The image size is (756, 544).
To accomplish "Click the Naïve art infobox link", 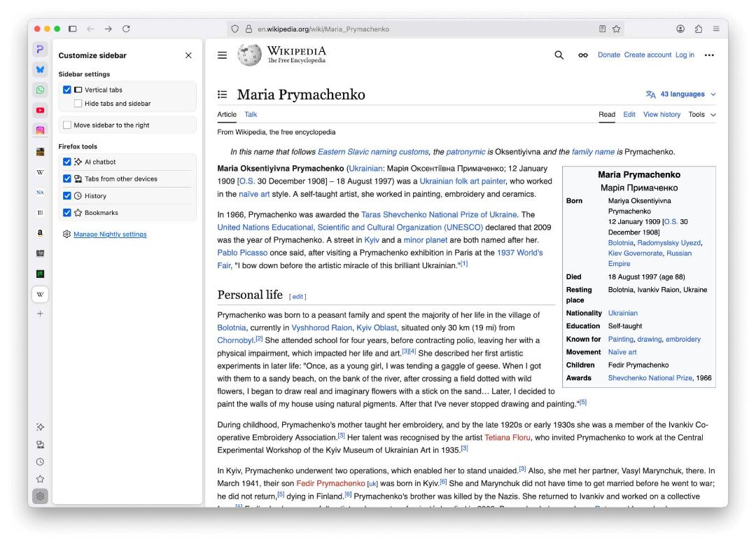I will (622, 352).
